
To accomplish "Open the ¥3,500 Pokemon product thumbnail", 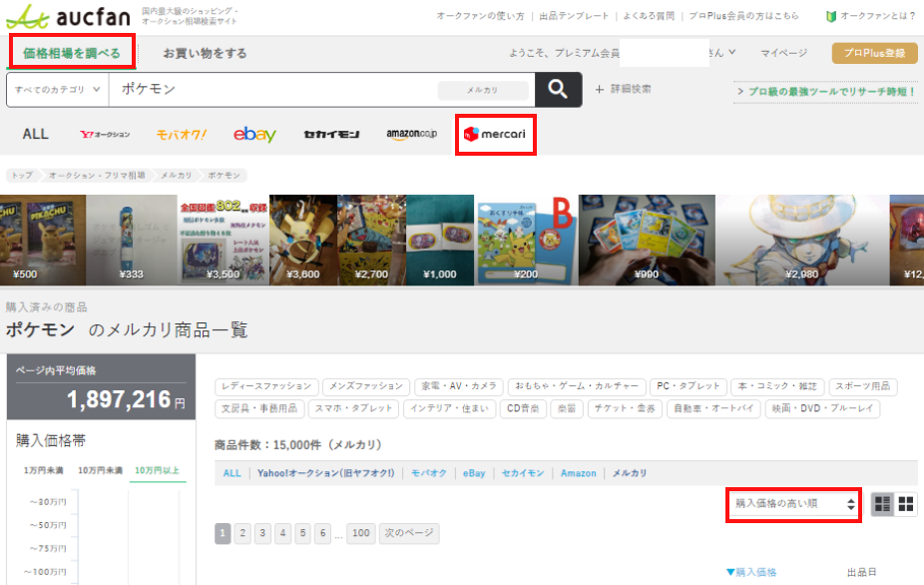I will 224,240.
